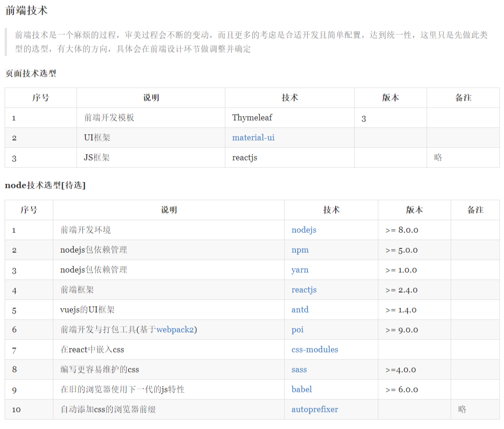Viewport: 504px width, 429px height.
Task: Follow the npm link
Action: (x=300, y=250)
